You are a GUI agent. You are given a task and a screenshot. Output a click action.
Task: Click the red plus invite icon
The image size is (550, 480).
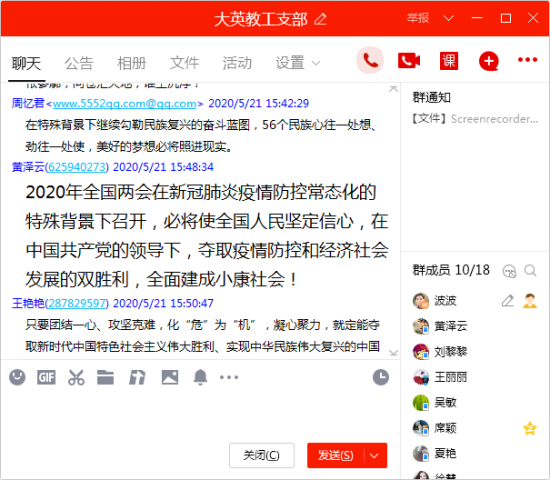[489, 61]
